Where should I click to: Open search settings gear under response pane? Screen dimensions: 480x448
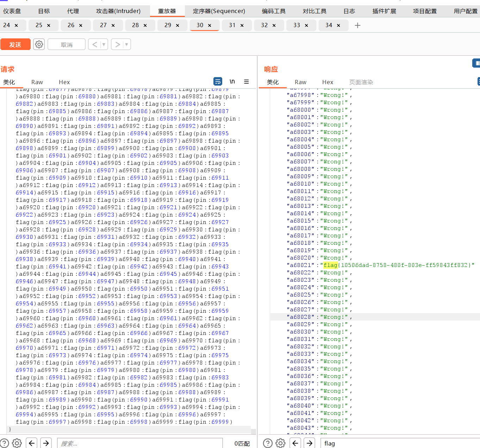(280, 443)
